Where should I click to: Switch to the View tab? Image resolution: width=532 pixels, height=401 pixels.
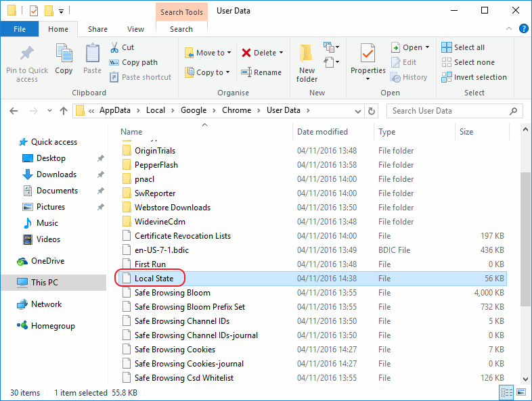coord(135,29)
